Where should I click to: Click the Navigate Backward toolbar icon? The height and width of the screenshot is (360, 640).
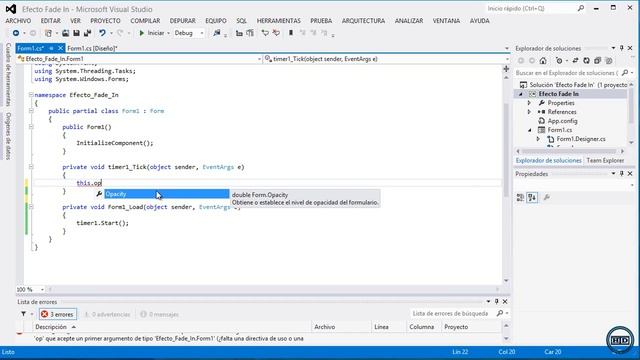(x=16, y=33)
